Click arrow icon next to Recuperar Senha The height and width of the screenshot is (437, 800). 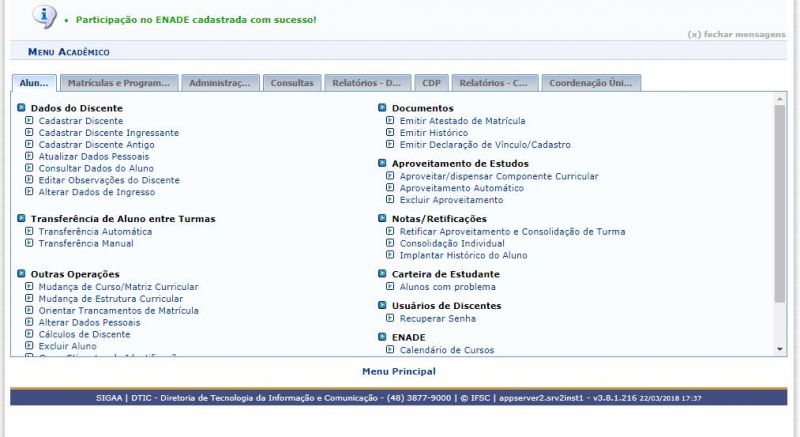click(390, 318)
